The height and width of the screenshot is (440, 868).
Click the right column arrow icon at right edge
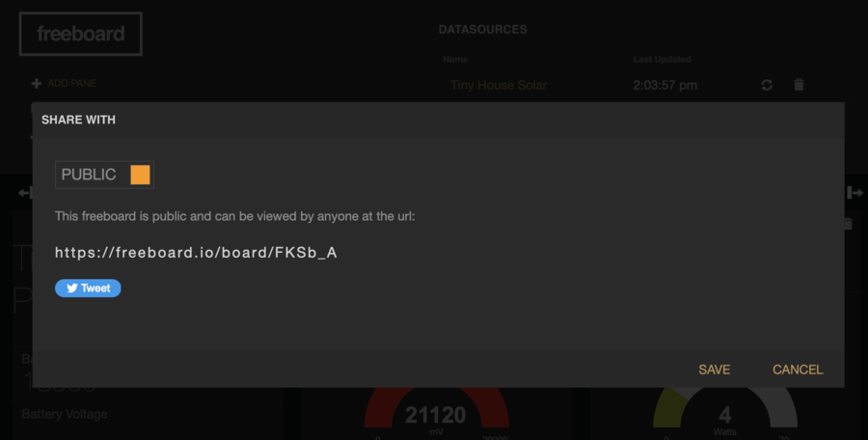coord(855,193)
